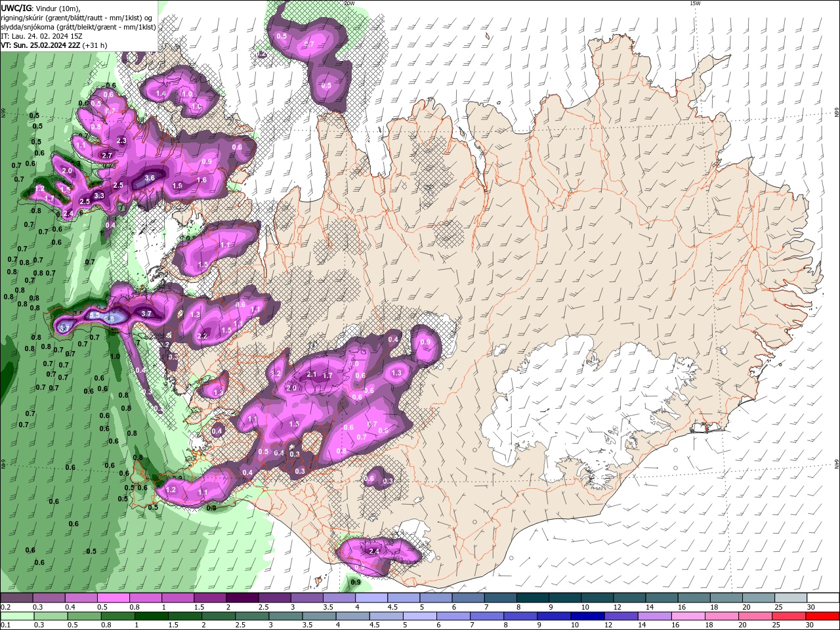Select the 2.5 grey-green rain swatch
The width and height of the screenshot is (840, 630).
point(251,616)
